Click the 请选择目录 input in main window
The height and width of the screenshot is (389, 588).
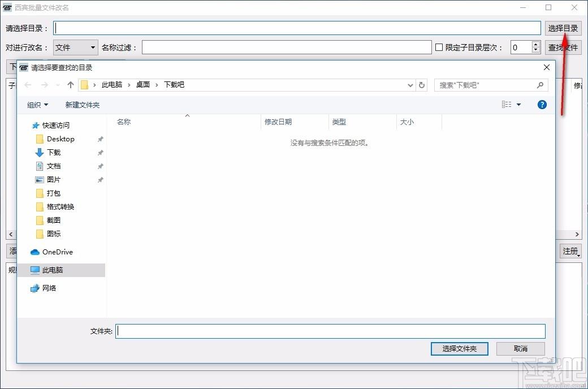[x=297, y=28]
